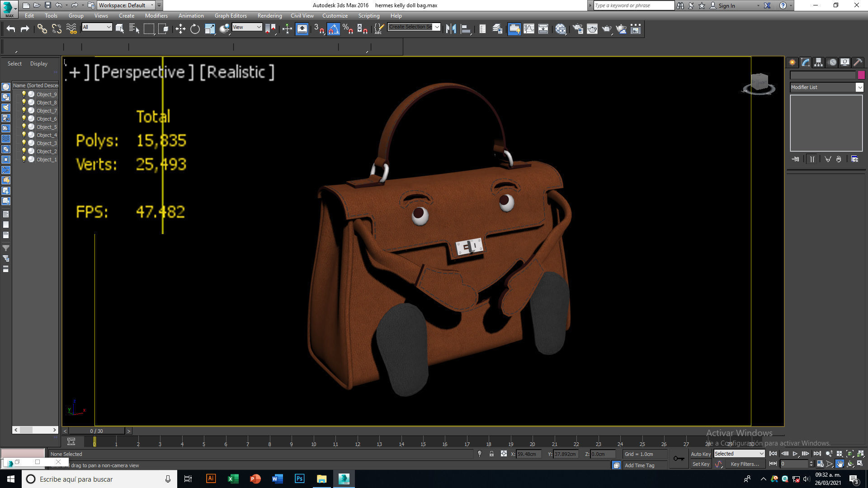Viewport: 868px width, 488px height.
Task: Click the keyword search input field
Action: pos(633,5)
